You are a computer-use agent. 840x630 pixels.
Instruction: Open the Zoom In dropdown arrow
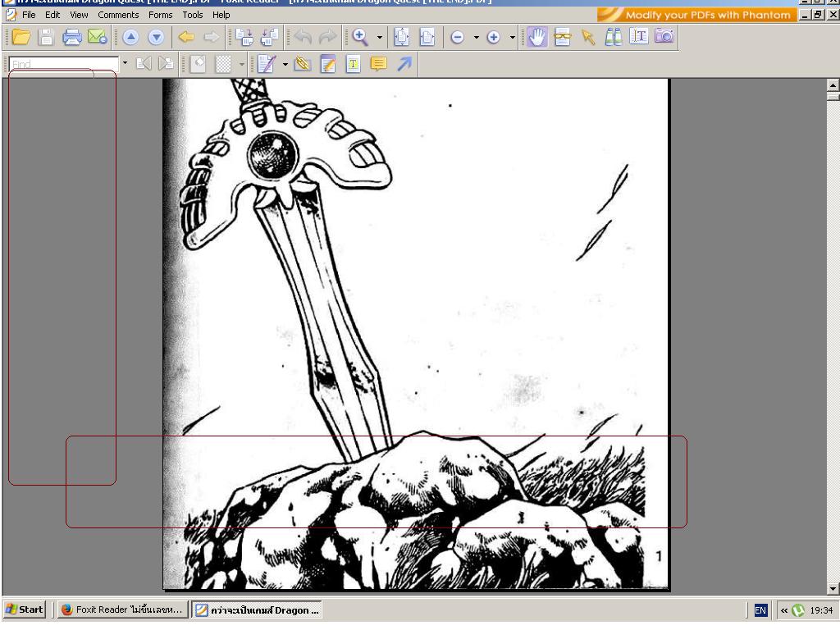pos(512,38)
